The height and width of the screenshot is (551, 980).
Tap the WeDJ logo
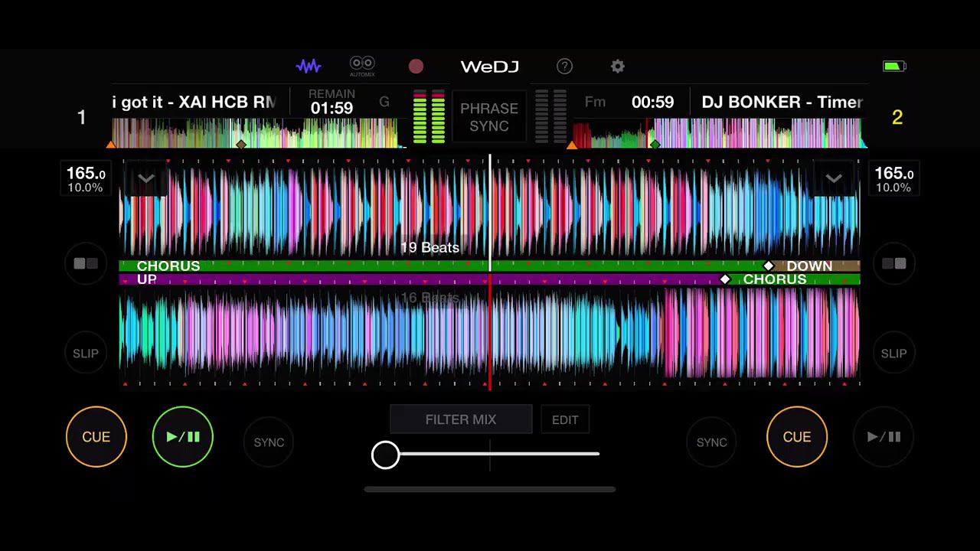[x=489, y=67]
